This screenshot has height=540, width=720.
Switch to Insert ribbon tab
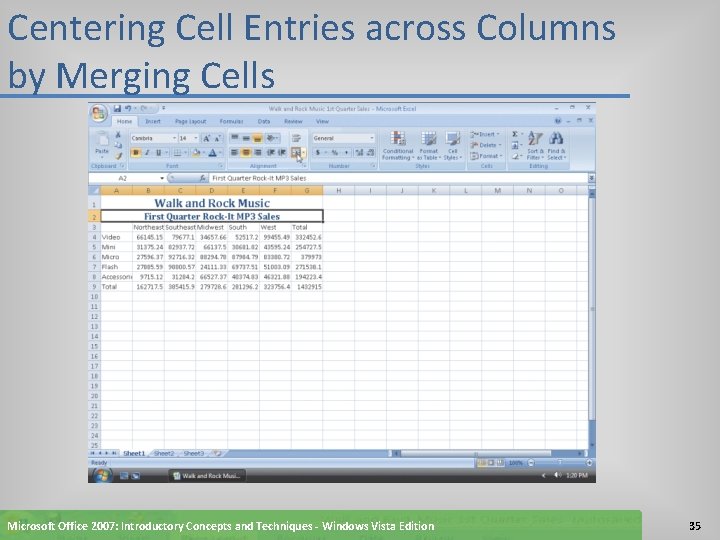[x=153, y=121]
